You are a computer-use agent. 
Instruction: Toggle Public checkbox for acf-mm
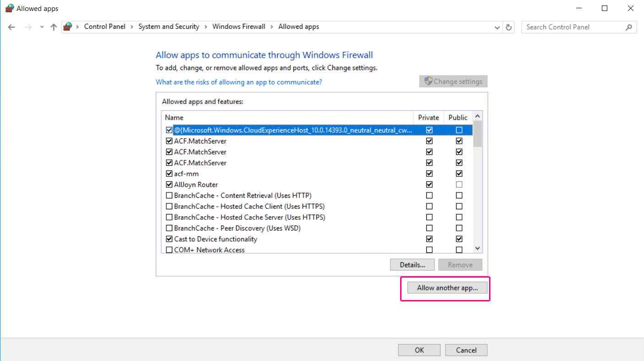click(459, 174)
